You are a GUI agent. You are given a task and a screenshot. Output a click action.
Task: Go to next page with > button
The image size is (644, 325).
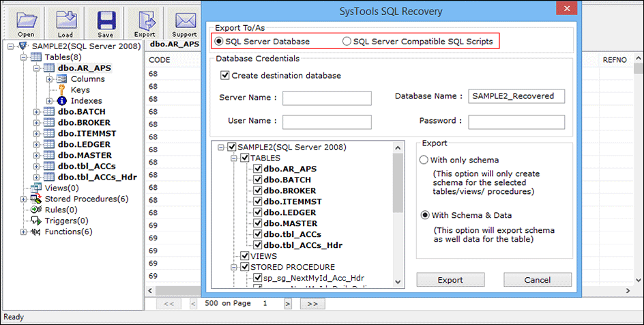pos(288,304)
